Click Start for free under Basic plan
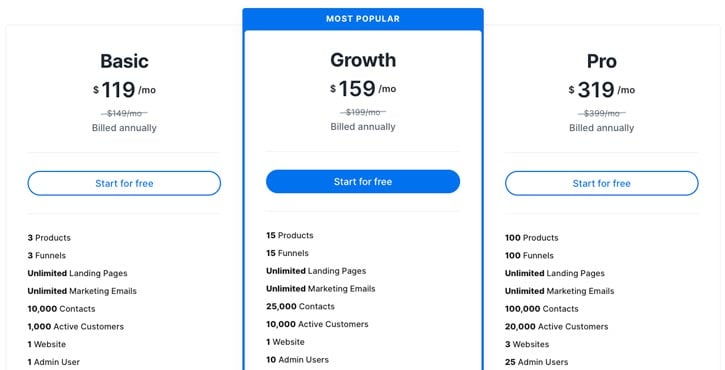This screenshot has width=725, height=370. pyautogui.click(x=124, y=183)
